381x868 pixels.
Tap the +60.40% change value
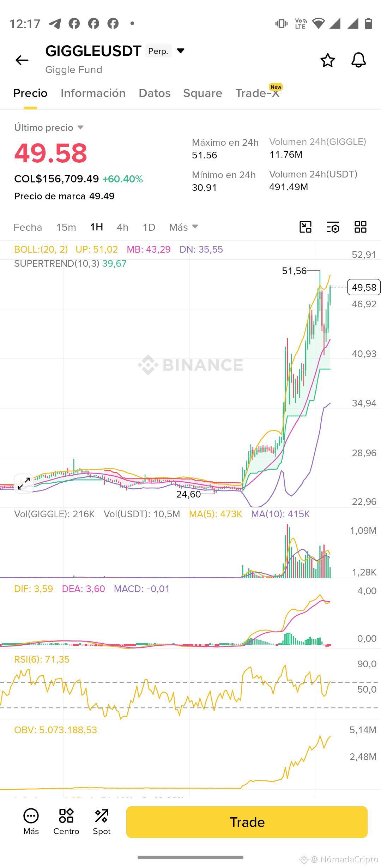122,179
